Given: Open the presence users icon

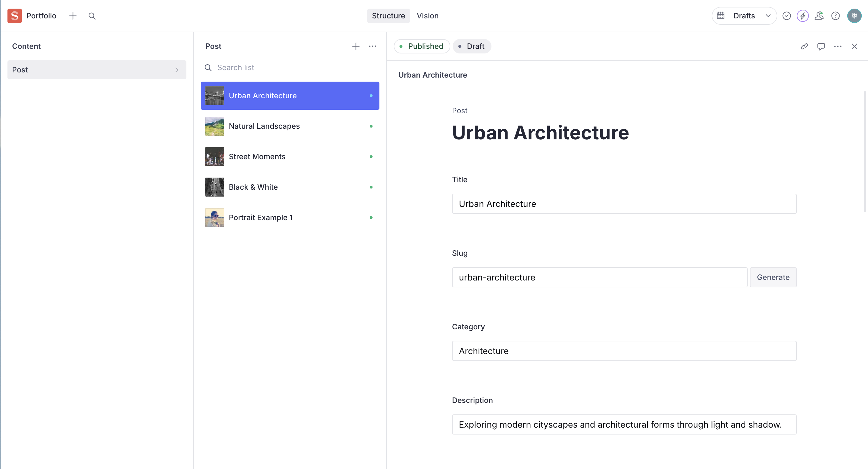Looking at the screenshot, I should coord(819,16).
